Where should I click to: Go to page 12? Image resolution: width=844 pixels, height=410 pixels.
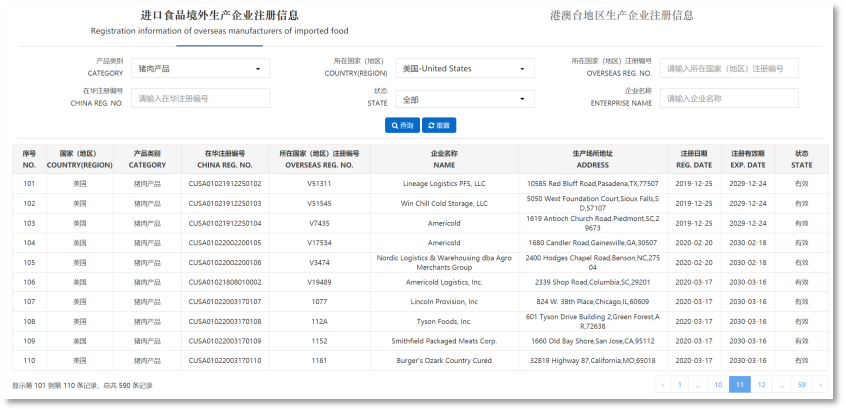click(x=761, y=385)
